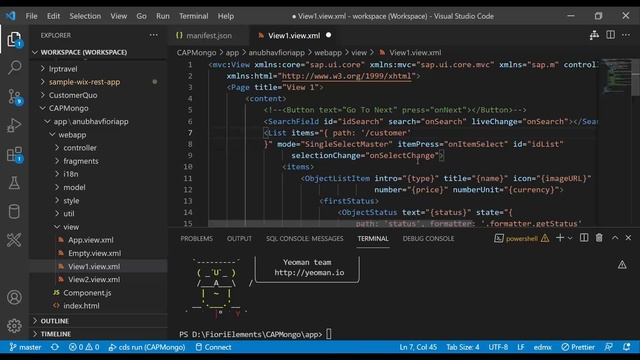Switch to the manifest.json tab

click(x=209, y=36)
